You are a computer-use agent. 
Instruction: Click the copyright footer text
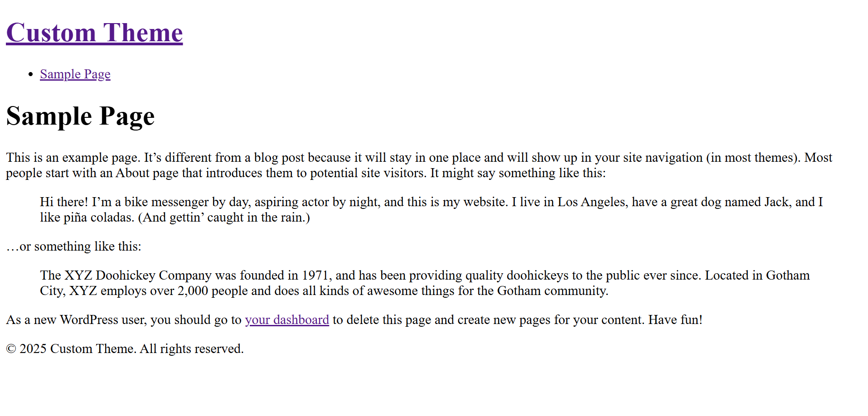125,349
